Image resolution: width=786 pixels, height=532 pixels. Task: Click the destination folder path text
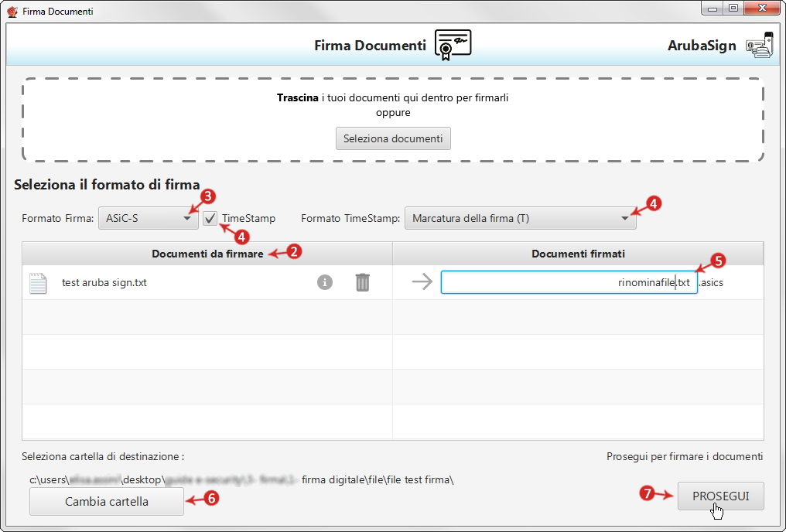tap(241, 479)
